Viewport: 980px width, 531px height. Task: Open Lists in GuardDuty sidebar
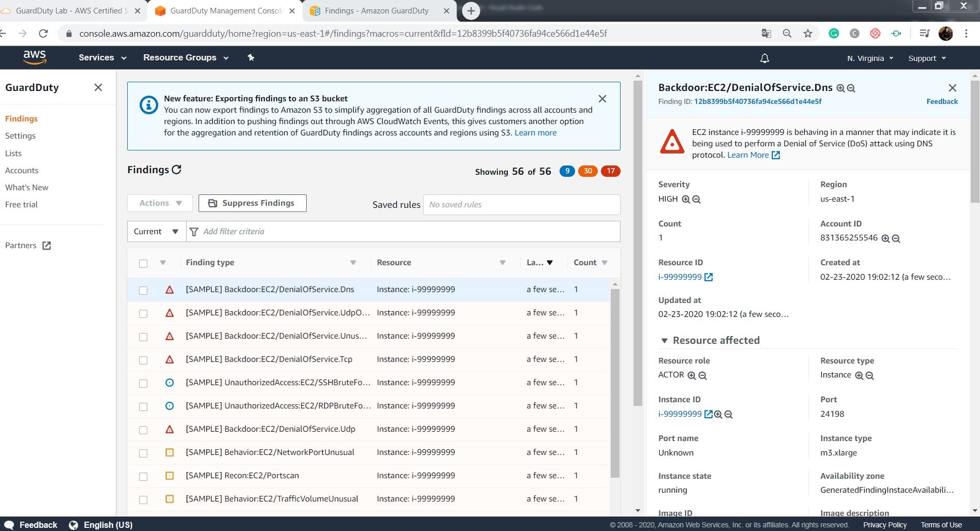[x=13, y=154]
